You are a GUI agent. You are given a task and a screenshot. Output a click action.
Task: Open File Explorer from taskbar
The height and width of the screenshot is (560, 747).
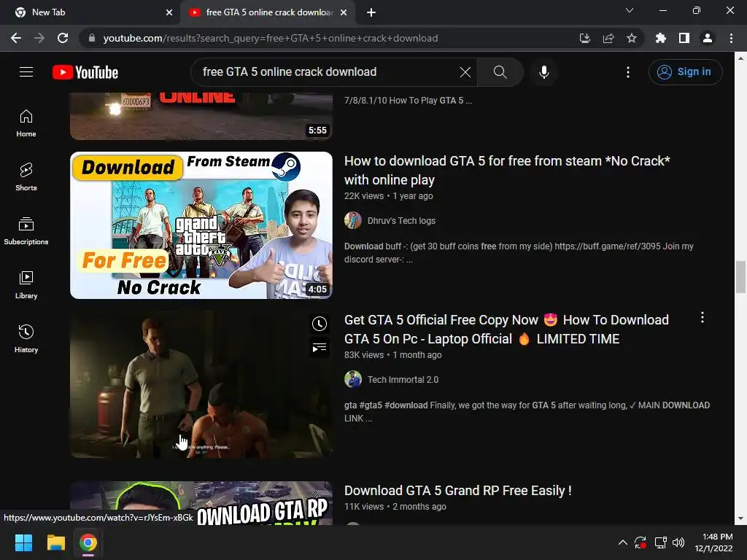pyautogui.click(x=55, y=542)
